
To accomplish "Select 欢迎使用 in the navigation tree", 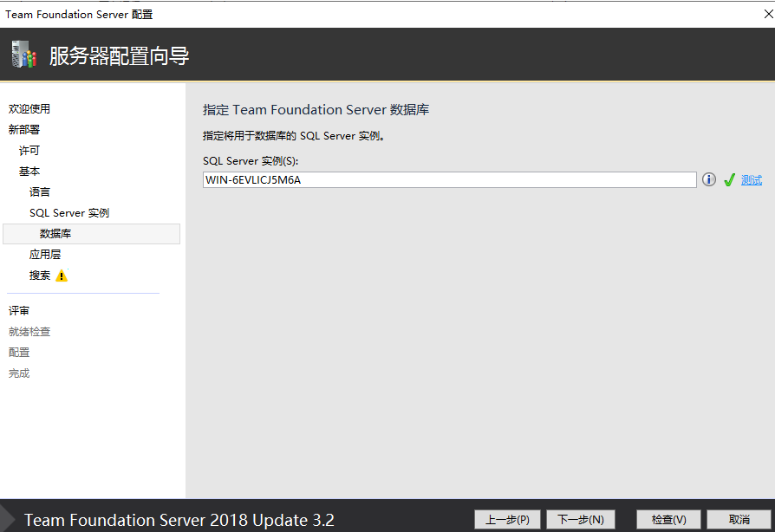I will point(29,108).
